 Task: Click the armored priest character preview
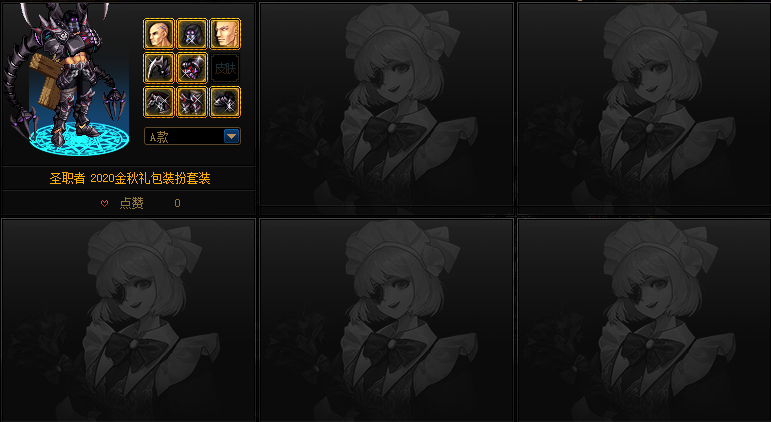point(65,79)
